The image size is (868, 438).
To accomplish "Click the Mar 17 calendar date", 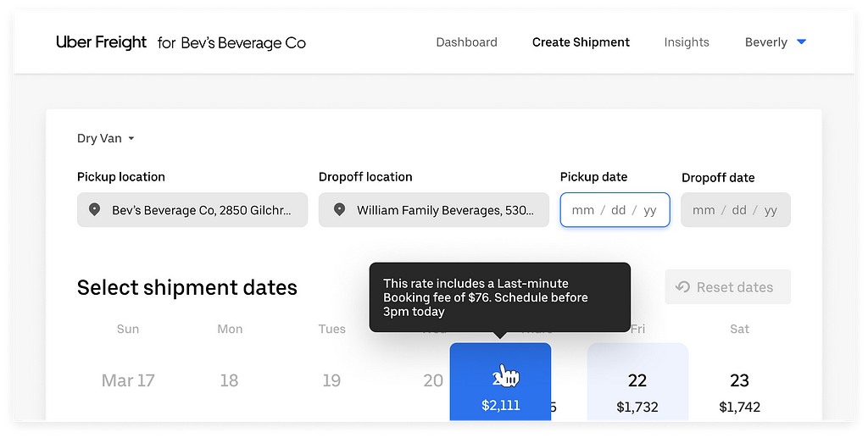I will point(128,380).
